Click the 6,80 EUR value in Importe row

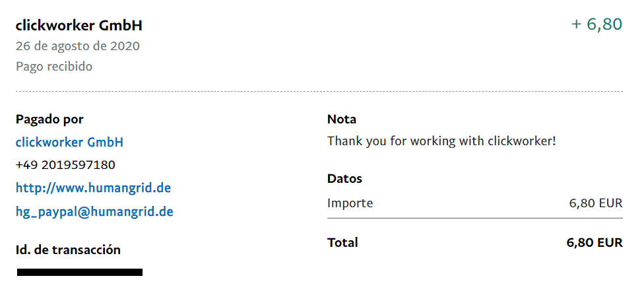(596, 203)
